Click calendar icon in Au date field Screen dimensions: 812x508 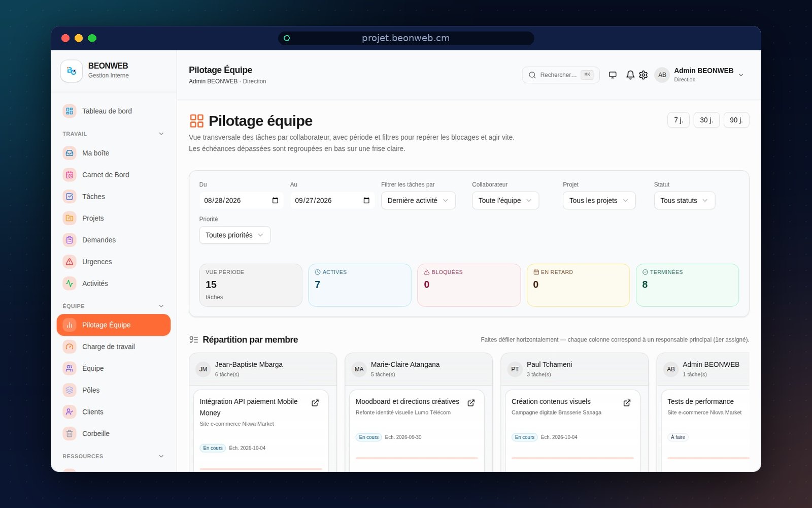point(366,201)
